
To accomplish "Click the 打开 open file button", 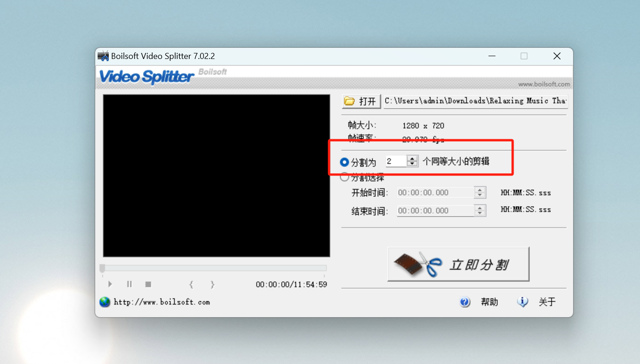I will click(361, 101).
